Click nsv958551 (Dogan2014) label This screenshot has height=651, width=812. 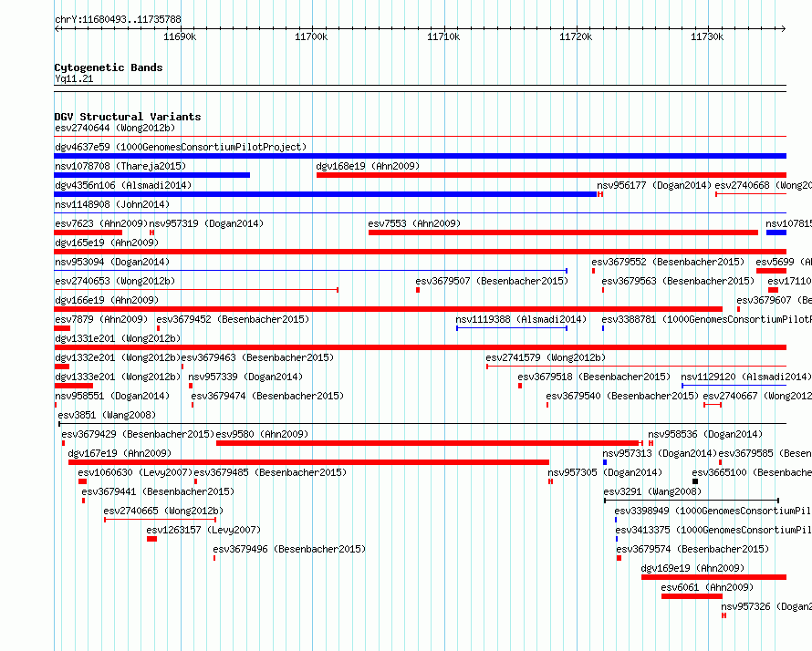tap(112, 396)
